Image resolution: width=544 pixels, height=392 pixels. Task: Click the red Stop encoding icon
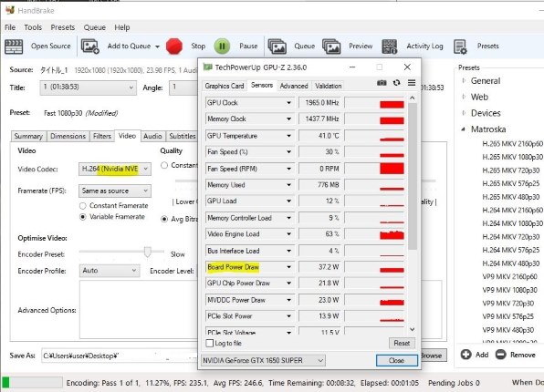tap(174, 46)
